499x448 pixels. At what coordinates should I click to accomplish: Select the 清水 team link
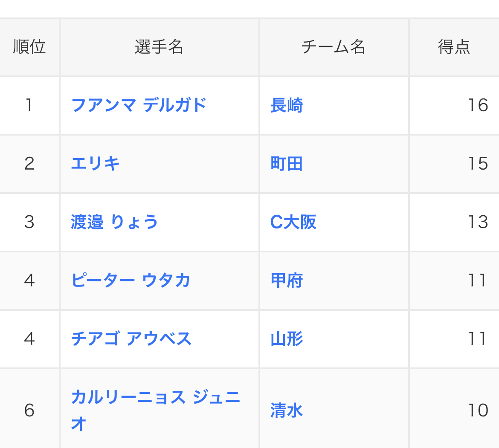click(x=287, y=410)
